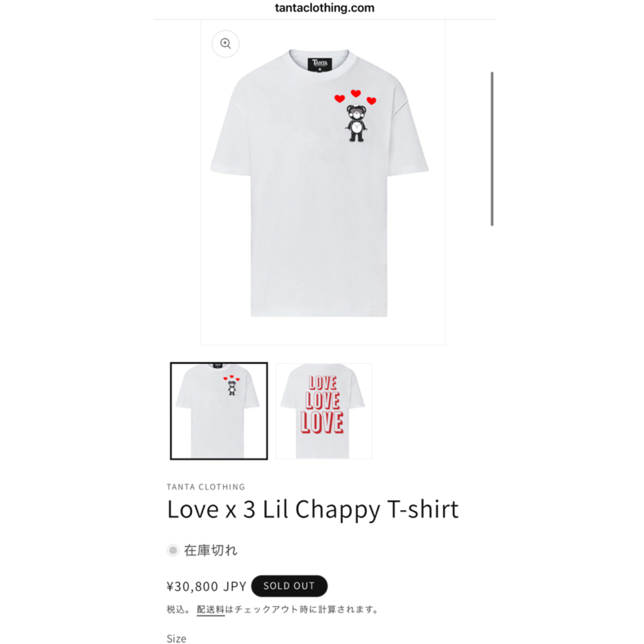Select the front view T-shirt thumbnail
This screenshot has height=644, width=644.
[x=219, y=411]
